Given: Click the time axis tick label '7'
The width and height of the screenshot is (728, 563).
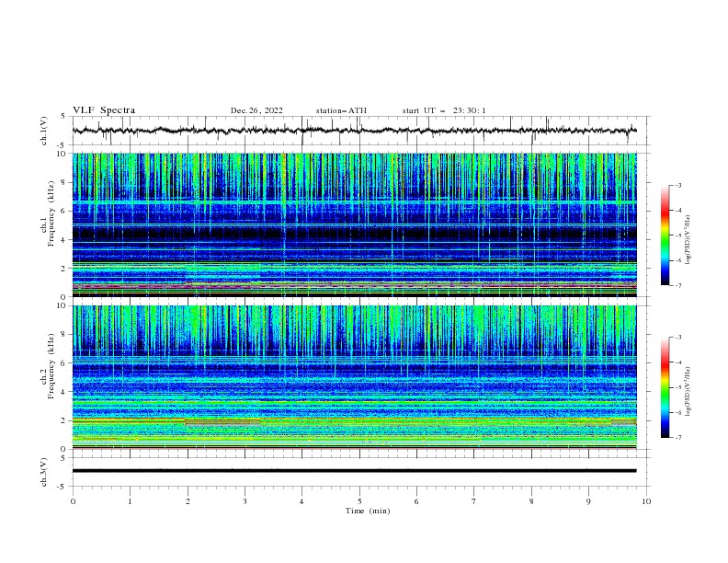Looking at the screenshot, I should click(474, 501).
